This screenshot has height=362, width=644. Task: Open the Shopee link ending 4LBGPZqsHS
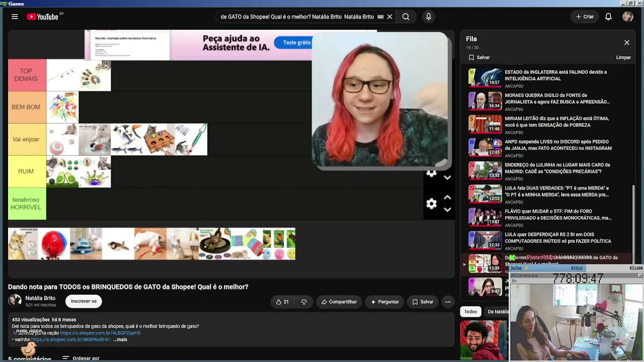(100, 333)
